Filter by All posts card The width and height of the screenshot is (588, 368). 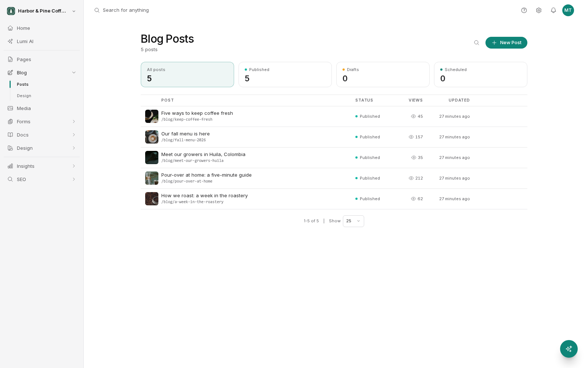[187, 74]
